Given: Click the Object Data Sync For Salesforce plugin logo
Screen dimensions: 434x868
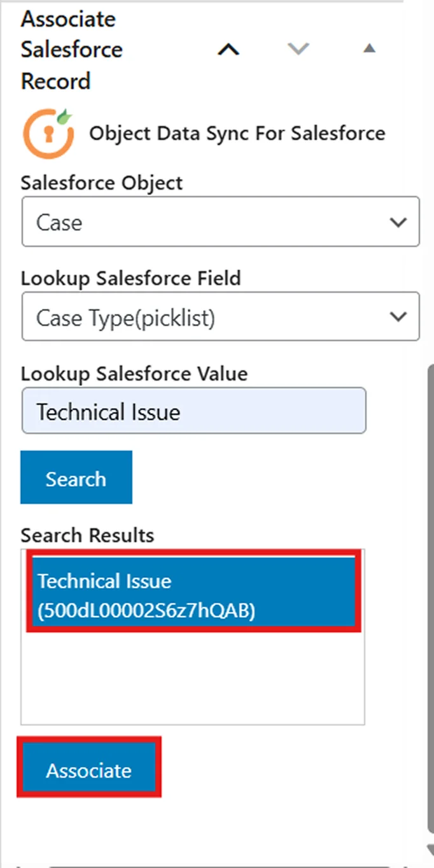Looking at the screenshot, I should coord(48,133).
